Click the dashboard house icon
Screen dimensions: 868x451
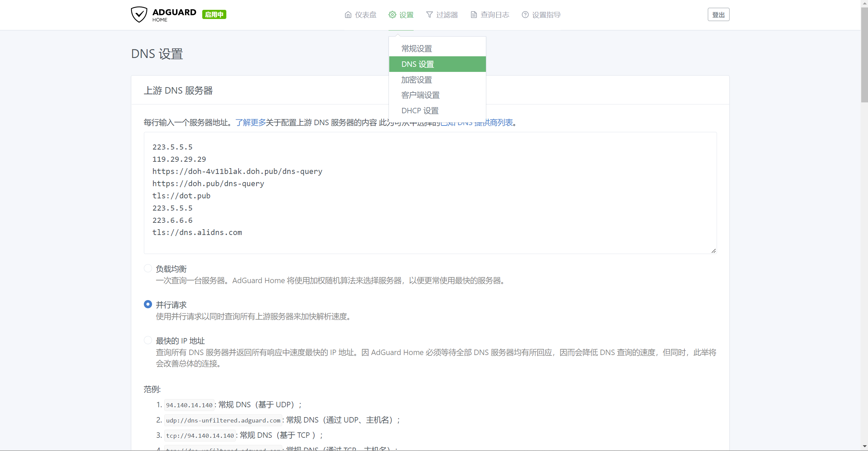(x=348, y=15)
